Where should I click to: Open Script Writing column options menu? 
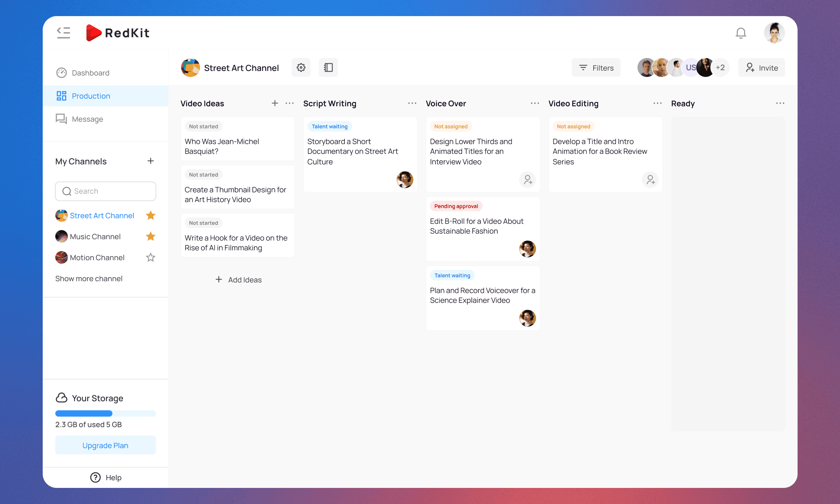[412, 103]
